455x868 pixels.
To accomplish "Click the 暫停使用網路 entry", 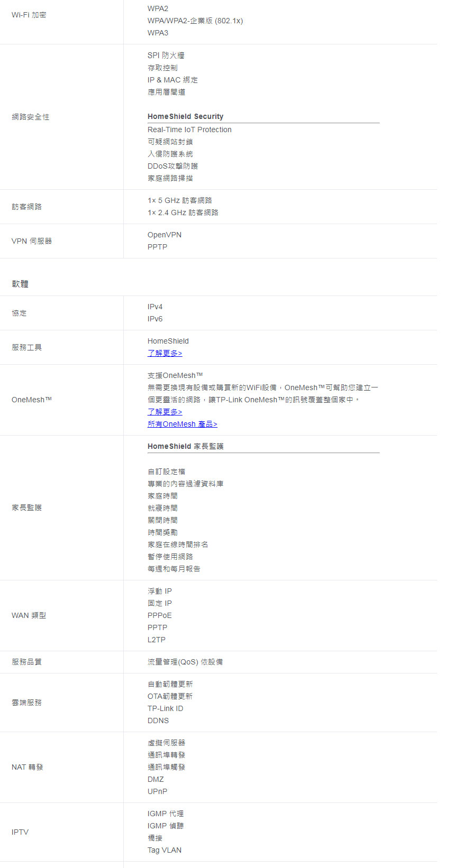I will click(170, 557).
